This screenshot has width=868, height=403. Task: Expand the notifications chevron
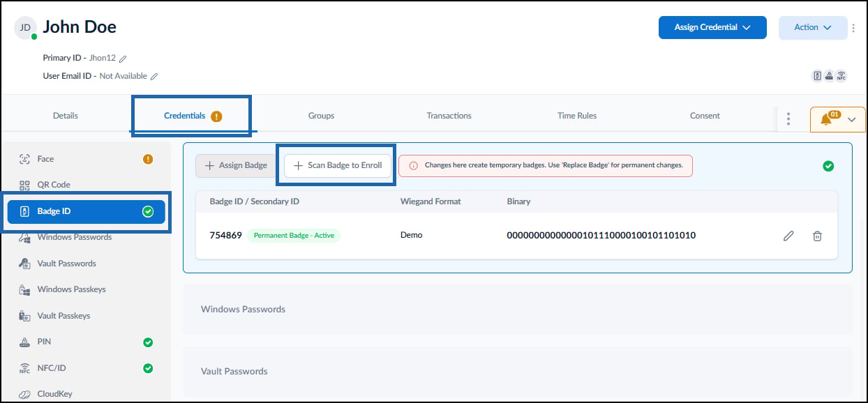pos(851,120)
